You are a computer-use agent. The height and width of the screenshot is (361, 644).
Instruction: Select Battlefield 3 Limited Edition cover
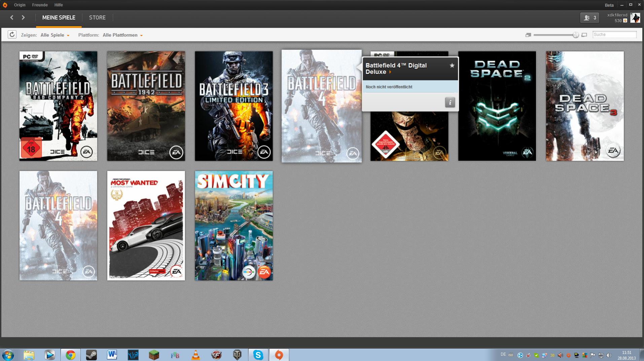[234, 106]
